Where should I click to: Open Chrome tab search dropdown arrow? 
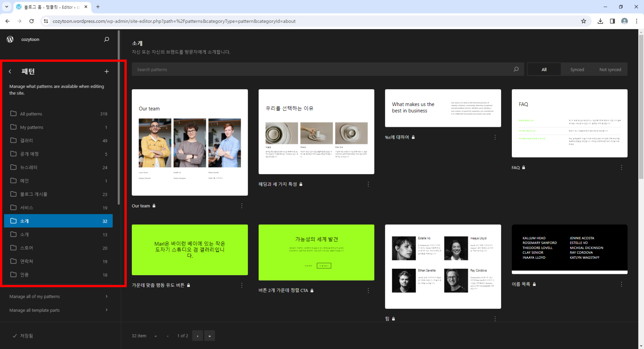tap(7, 7)
